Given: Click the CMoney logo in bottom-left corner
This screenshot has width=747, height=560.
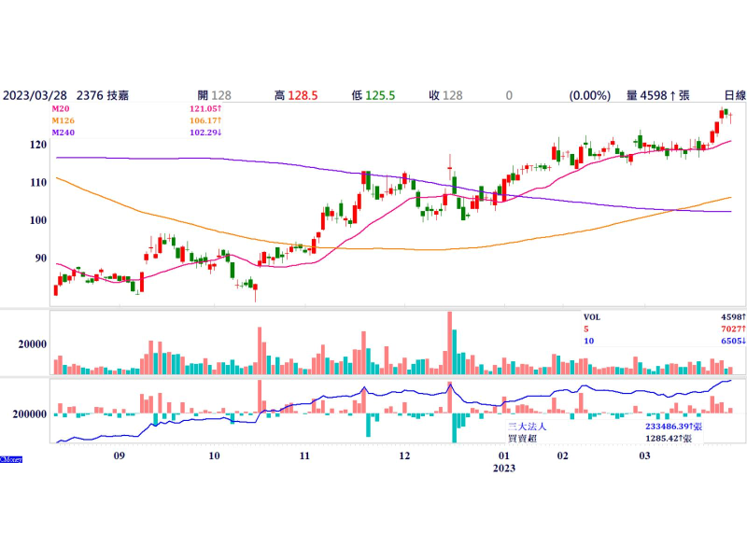Looking at the screenshot, I should click(11, 458).
